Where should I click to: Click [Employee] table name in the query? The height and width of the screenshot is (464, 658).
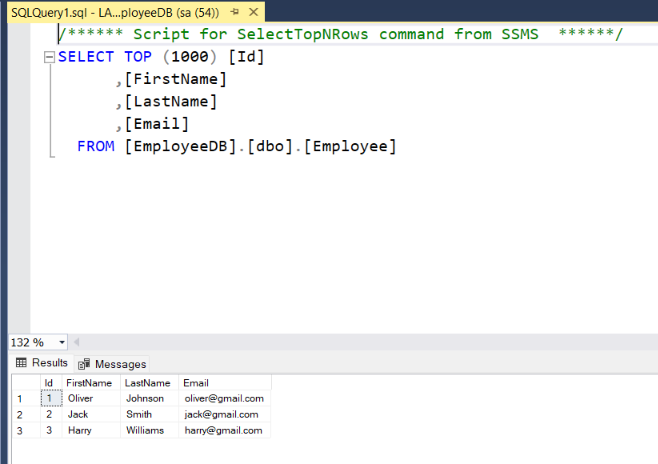tap(350, 146)
